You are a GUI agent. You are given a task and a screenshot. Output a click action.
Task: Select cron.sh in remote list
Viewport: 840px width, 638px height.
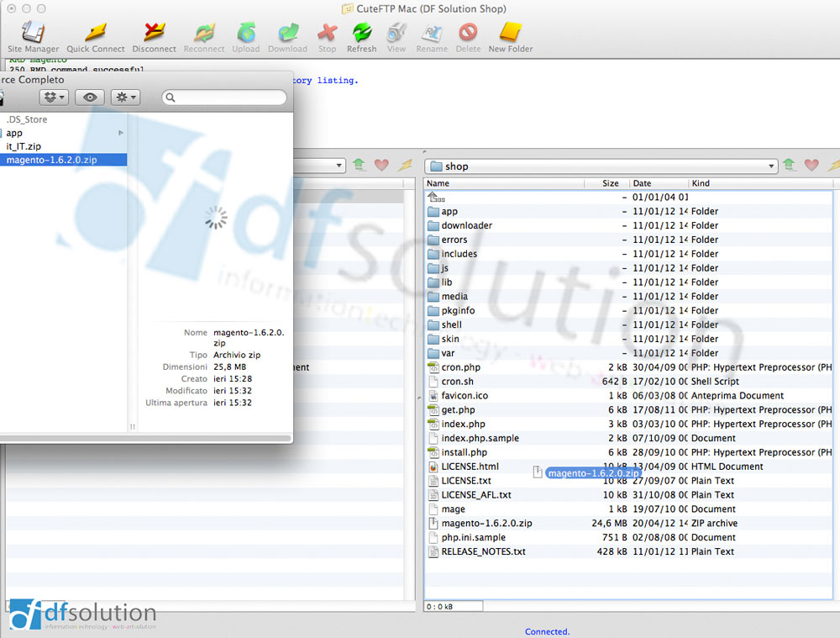pos(629,382)
